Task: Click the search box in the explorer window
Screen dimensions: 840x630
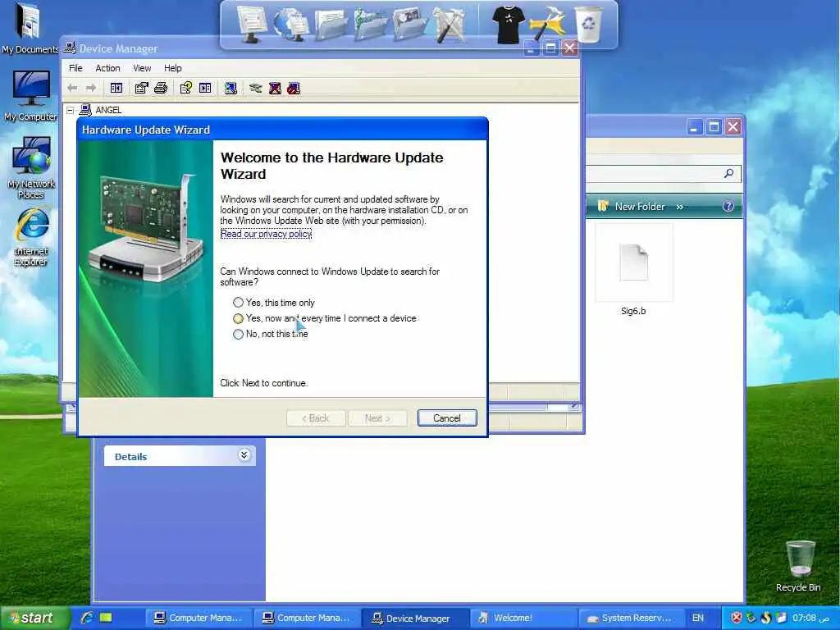Action: [x=662, y=174]
